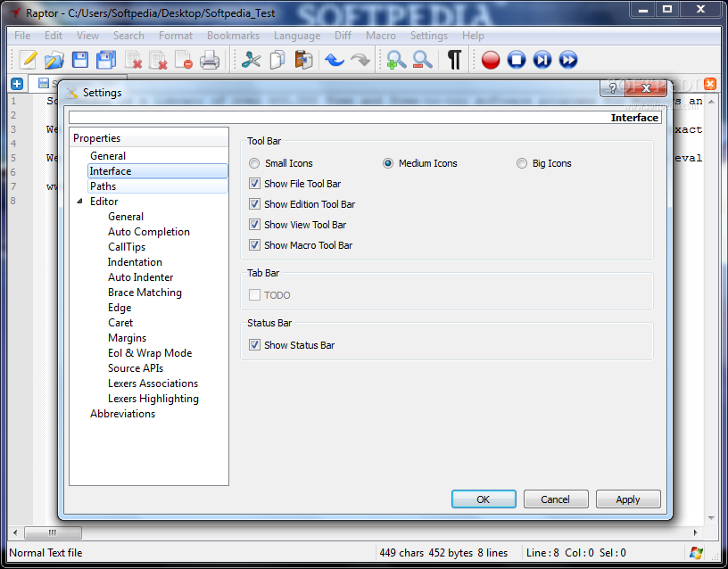Open the Edit menu
728x569 pixels.
(54, 36)
